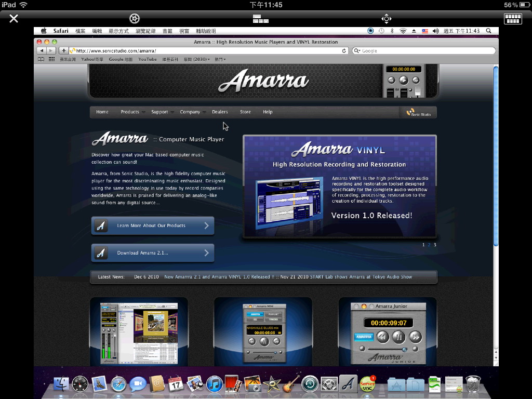This screenshot has width=532, height=399.
Task: Expand the 熱門 bookmarks folder
Action: tap(220, 59)
